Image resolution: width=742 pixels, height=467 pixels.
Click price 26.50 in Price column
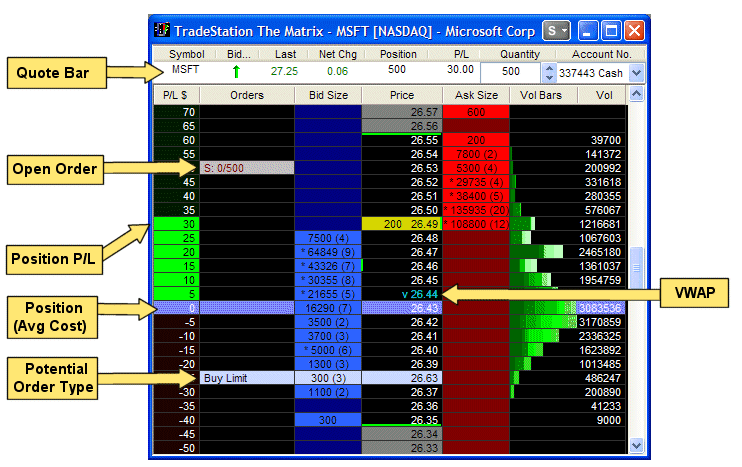pyautogui.click(x=402, y=211)
